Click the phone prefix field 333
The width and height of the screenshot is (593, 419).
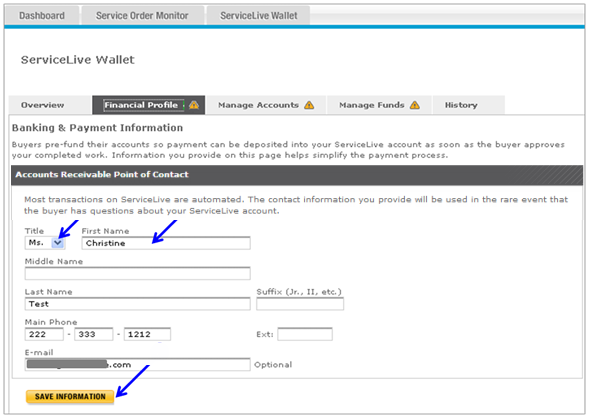[x=94, y=334]
